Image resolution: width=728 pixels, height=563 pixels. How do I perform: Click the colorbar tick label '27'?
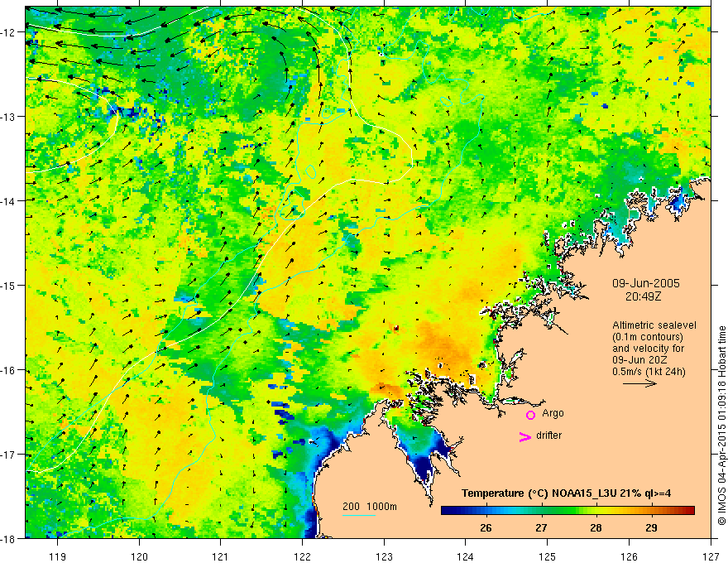click(541, 527)
